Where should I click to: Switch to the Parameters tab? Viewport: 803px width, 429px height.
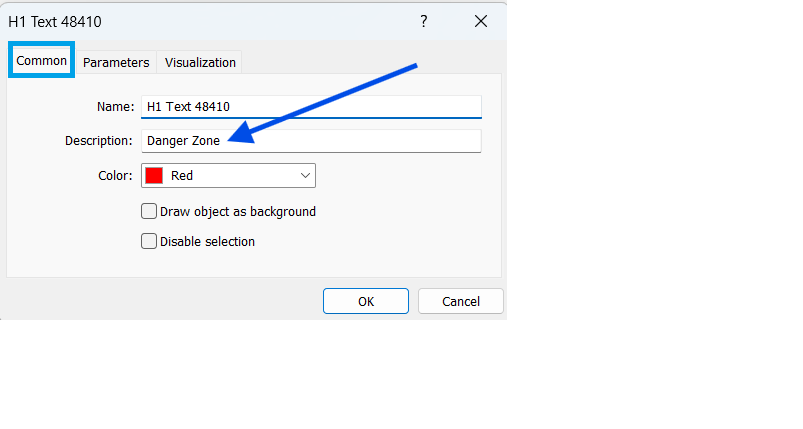pos(116,62)
